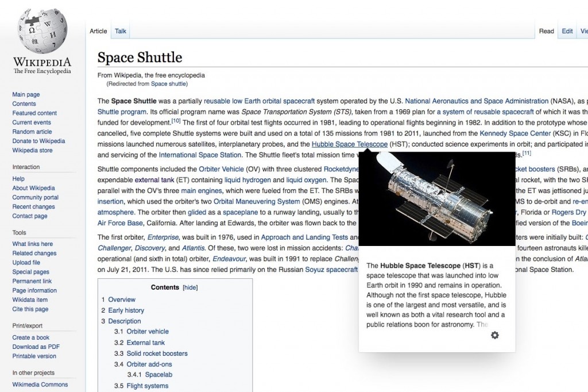Open the external tank link
Viewport: 588px width, 392px height.
point(154,180)
